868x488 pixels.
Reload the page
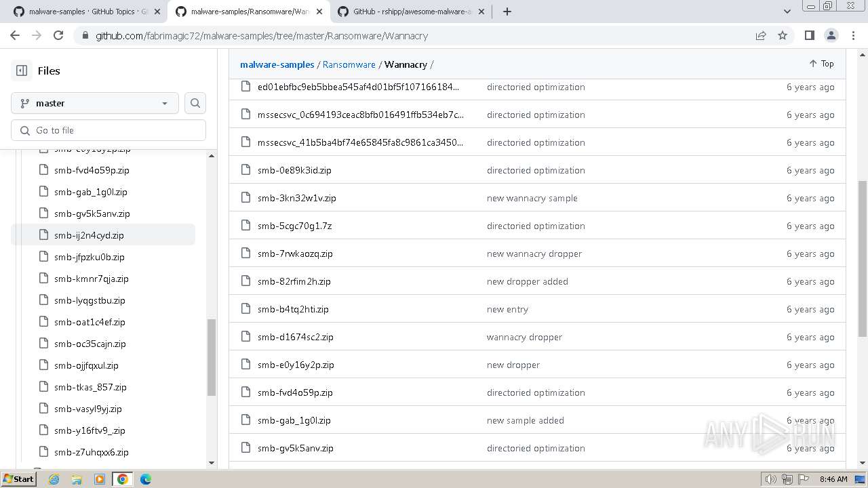(x=58, y=36)
